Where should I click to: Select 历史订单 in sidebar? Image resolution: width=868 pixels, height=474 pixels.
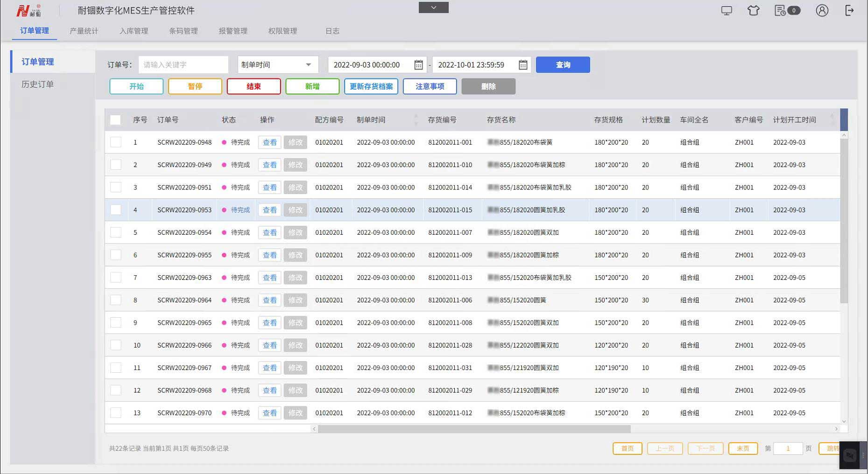(37, 84)
